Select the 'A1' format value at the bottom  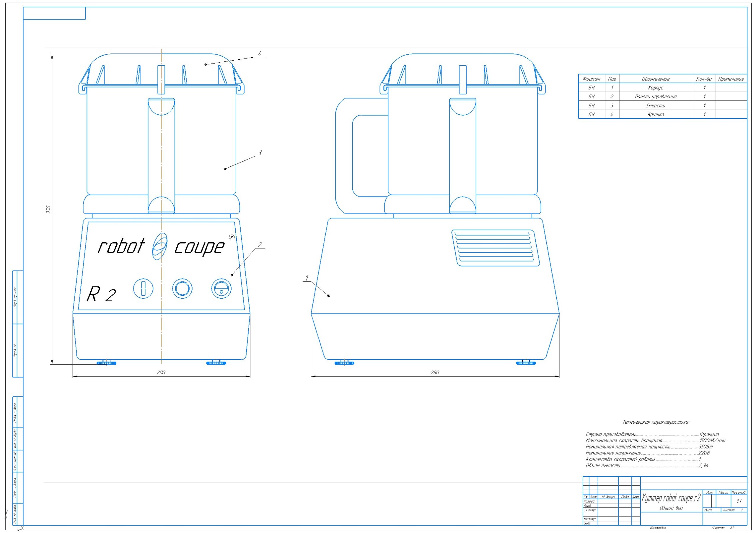732,528
